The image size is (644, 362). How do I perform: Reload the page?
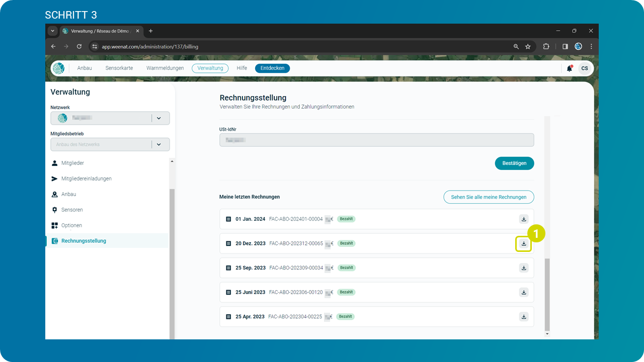coord(79,46)
